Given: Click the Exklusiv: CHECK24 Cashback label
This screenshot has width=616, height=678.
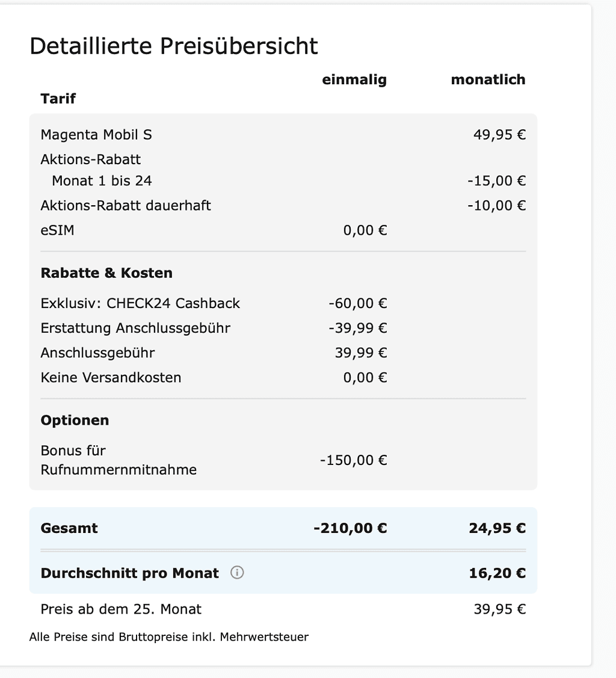Looking at the screenshot, I should 140,303.
